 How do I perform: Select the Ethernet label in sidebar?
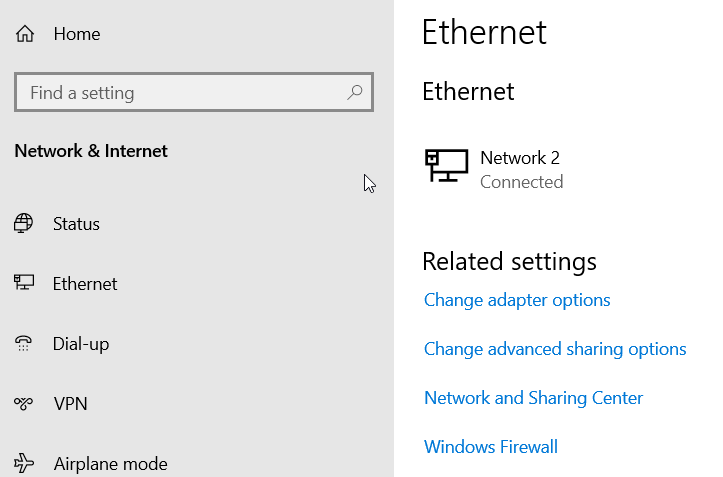[85, 284]
